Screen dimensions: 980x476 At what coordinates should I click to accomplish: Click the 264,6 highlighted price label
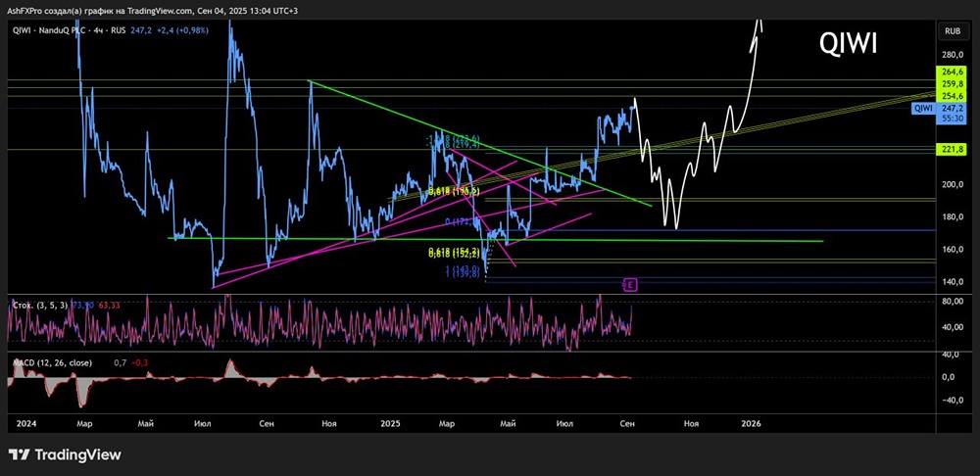coord(951,72)
